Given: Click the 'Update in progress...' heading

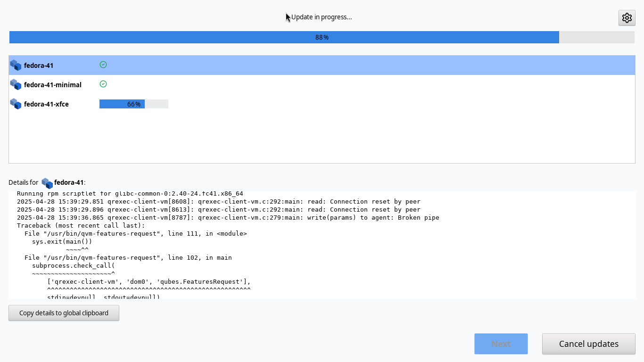Looking at the screenshot, I should point(322,17).
